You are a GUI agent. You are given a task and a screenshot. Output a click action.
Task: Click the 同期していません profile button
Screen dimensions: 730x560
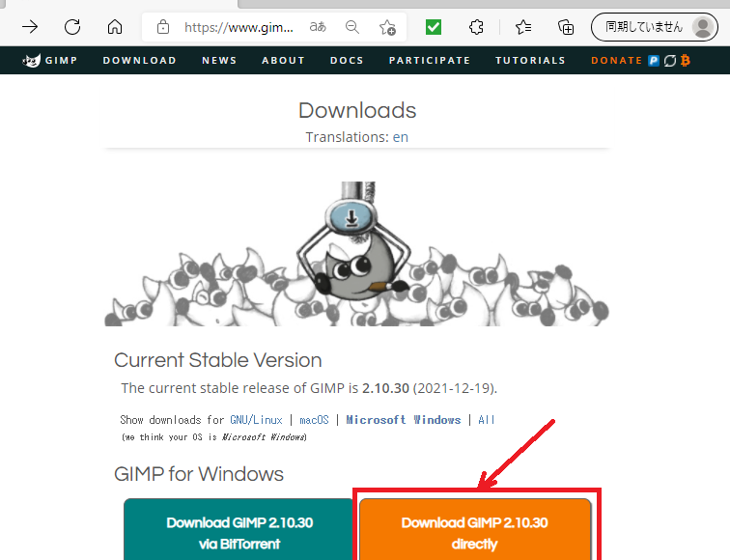[655, 27]
